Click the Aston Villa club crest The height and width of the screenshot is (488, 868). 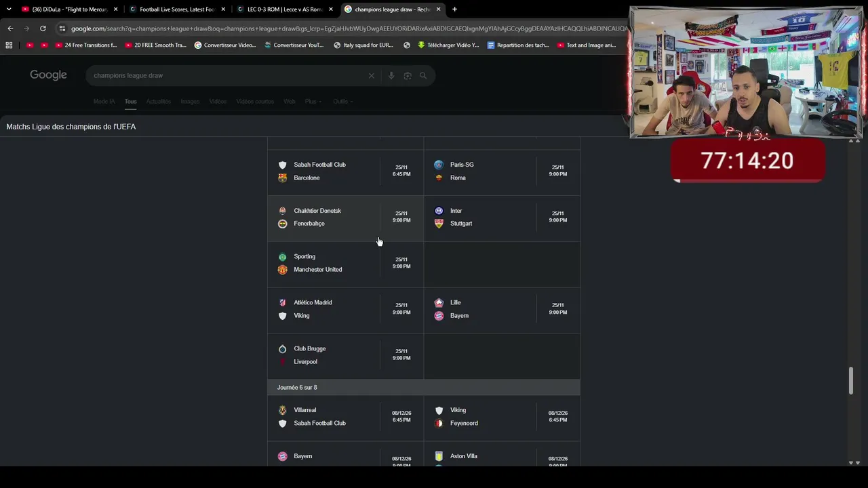point(439,456)
